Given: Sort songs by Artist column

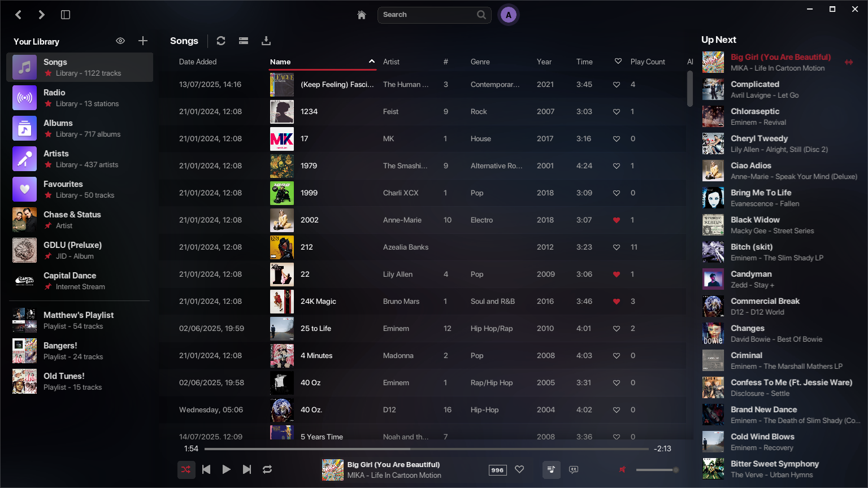Looking at the screenshot, I should pos(391,62).
